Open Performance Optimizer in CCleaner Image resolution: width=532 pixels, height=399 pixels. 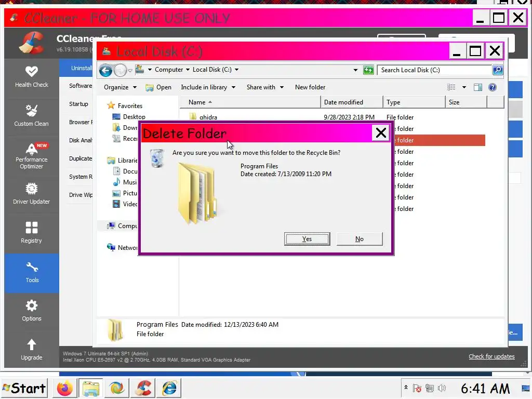pyautogui.click(x=32, y=156)
